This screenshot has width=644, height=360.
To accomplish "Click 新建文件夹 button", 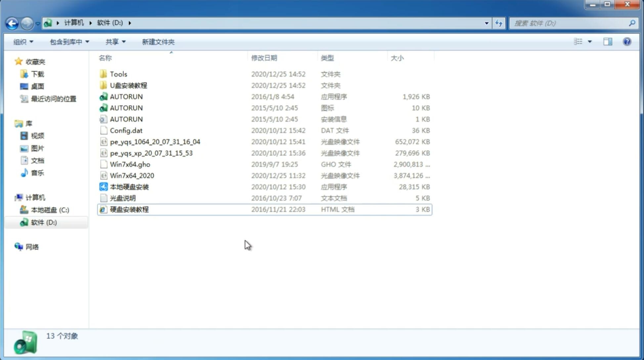I will click(x=158, y=42).
